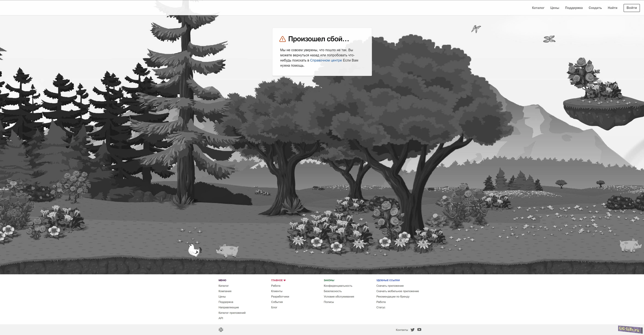This screenshot has width=644, height=335.
Task: Choose Создать in the header menu
Action: (x=595, y=8)
